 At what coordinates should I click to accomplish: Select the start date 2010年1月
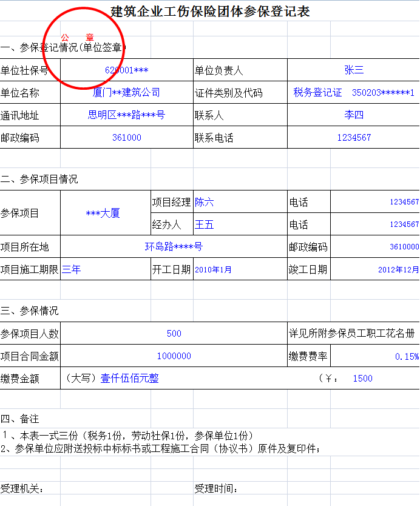click(x=240, y=269)
